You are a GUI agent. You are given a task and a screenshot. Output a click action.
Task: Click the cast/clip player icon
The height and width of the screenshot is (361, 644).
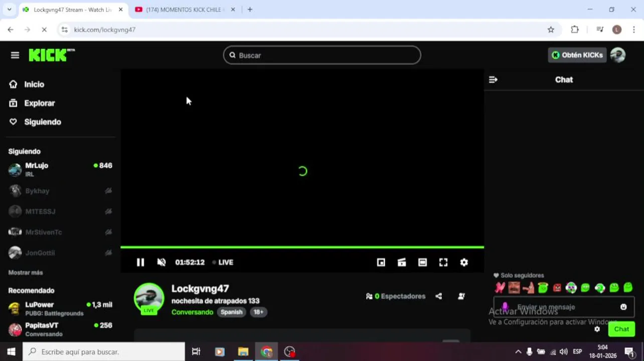pos(402,262)
